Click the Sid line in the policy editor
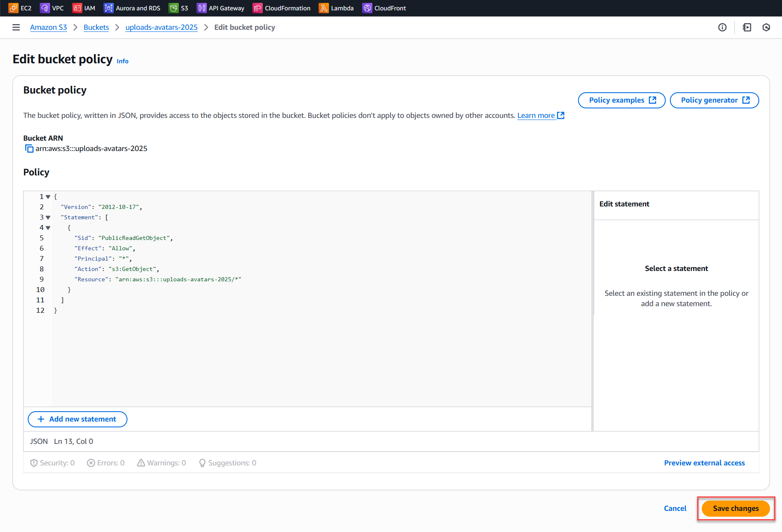This screenshot has width=782, height=532. 123,238
